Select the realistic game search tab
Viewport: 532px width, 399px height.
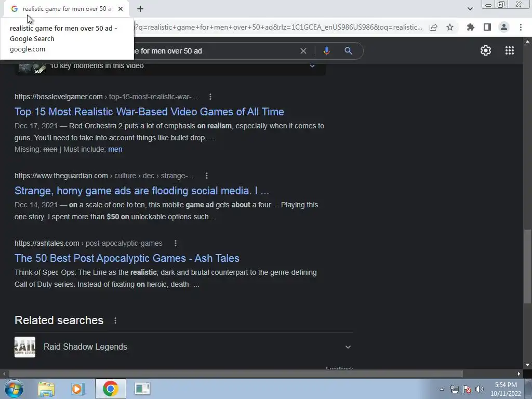coord(68,9)
